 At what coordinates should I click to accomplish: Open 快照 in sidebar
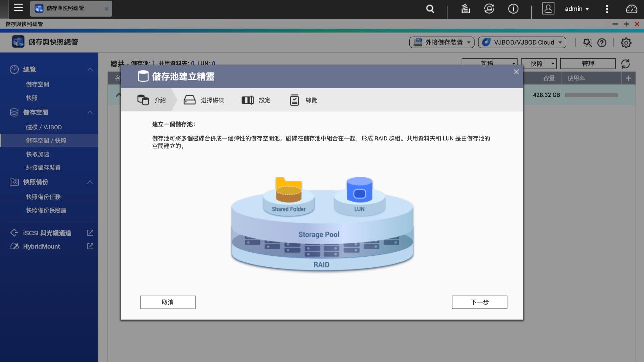(x=32, y=98)
